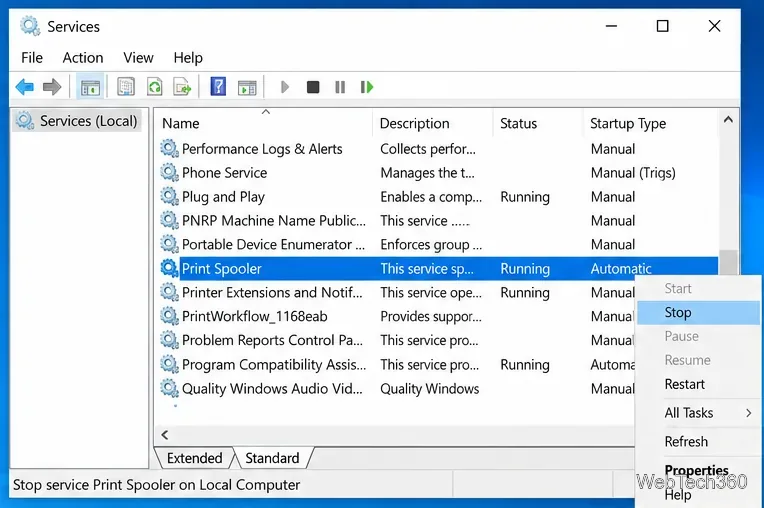764x508 pixels.
Task: Open the Help menu in menu bar
Action: click(188, 58)
